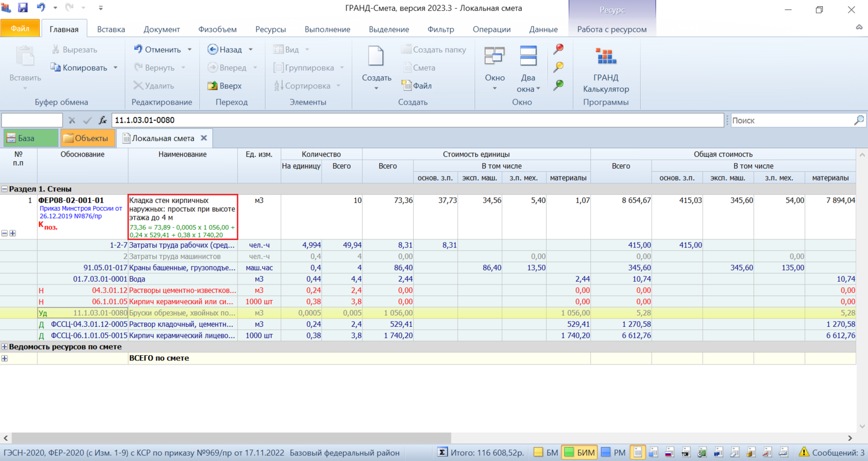Image resolution: width=868 pixels, height=461 pixels.
Task: Open the Копировать dropdown arrow
Action: pos(116,68)
